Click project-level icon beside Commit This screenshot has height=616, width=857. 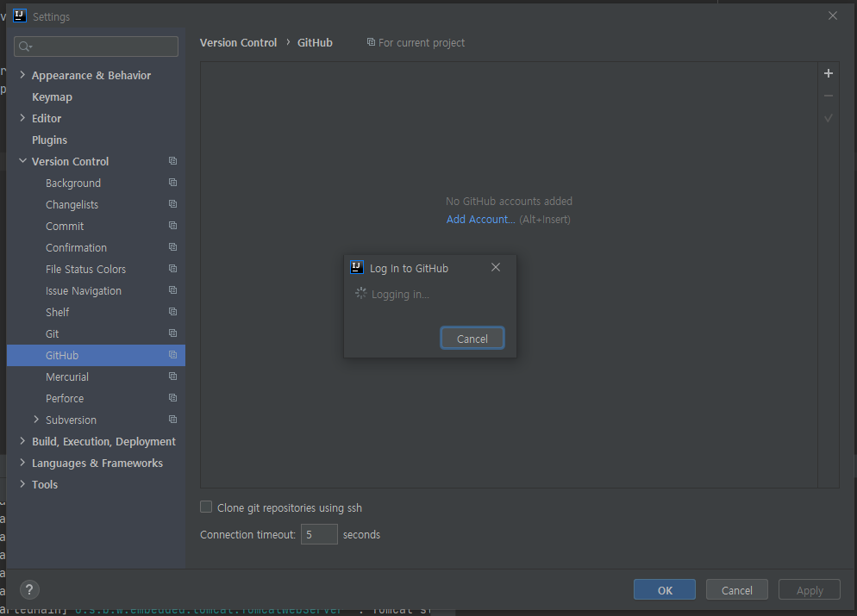point(172,226)
